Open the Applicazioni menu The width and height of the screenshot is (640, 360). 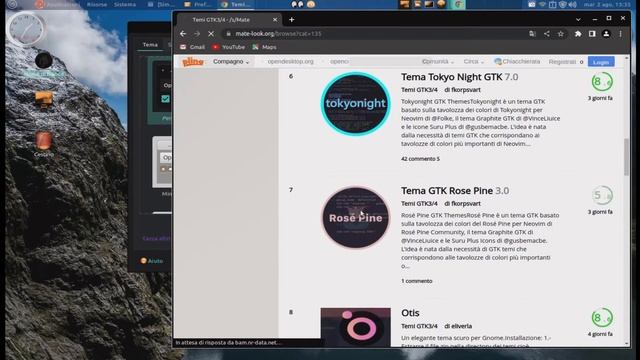[x=58, y=4]
